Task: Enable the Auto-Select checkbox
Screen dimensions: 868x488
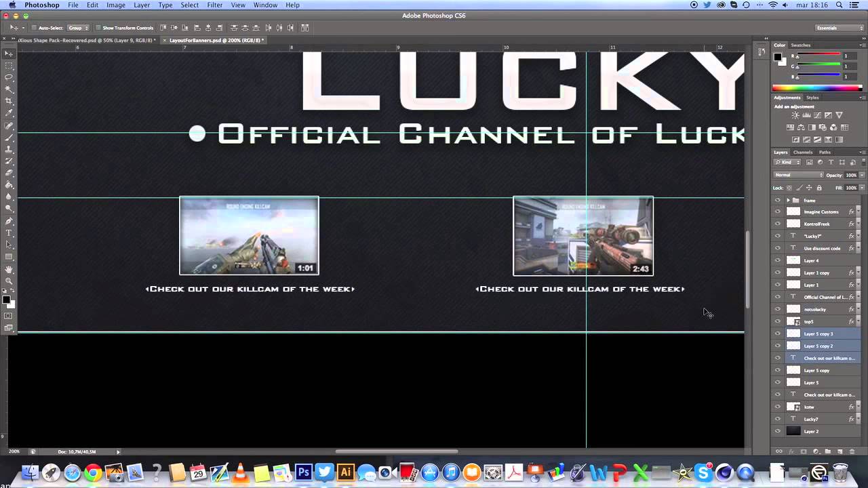Action: click(x=34, y=28)
